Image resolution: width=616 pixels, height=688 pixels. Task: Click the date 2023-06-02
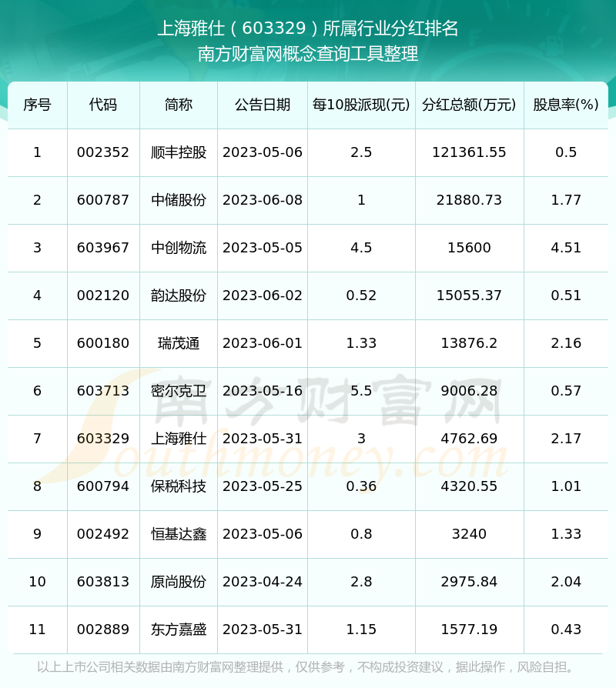(263, 296)
